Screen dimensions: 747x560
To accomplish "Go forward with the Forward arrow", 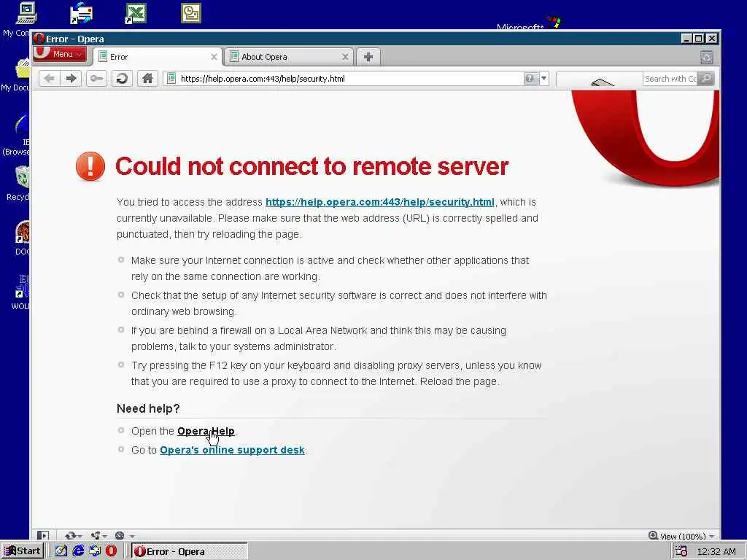I will 71,78.
